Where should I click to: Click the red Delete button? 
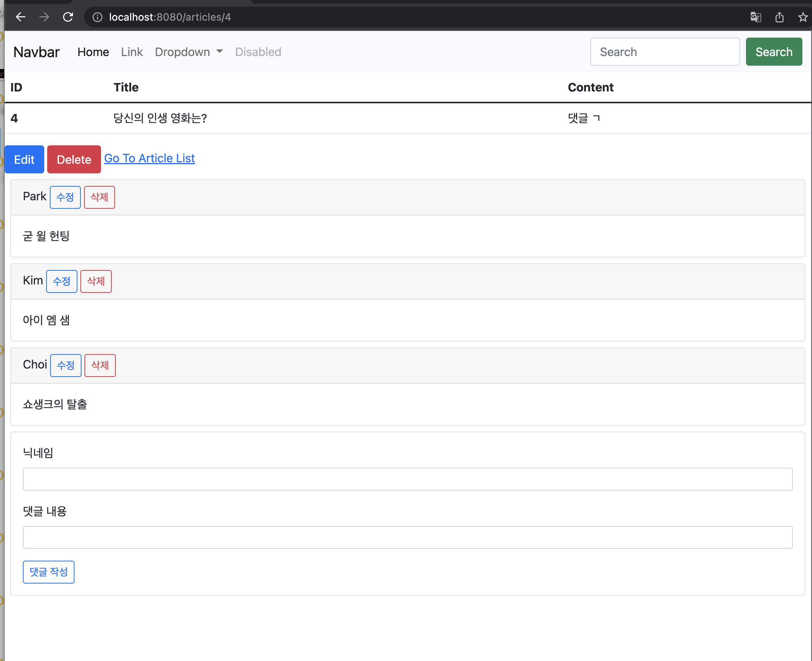click(x=74, y=159)
